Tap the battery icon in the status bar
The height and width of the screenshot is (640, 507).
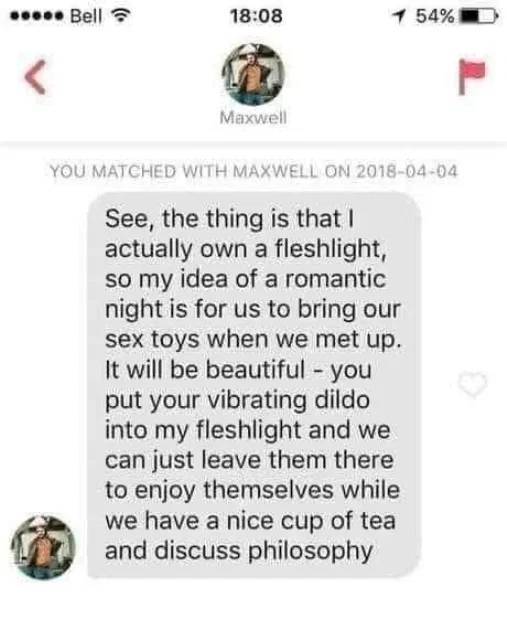pos(479,16)
